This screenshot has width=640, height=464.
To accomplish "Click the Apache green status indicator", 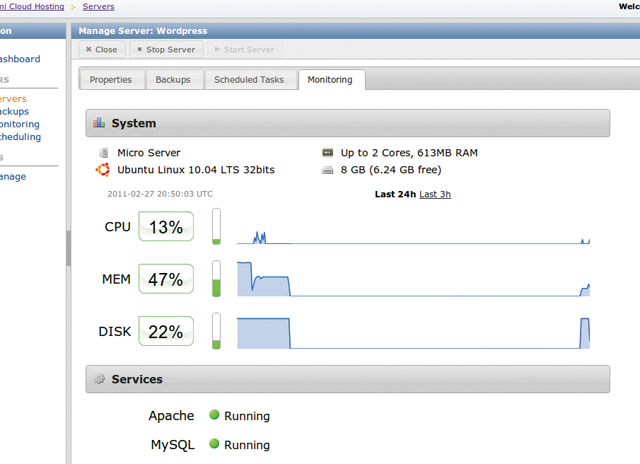I will tap(214, 415).
